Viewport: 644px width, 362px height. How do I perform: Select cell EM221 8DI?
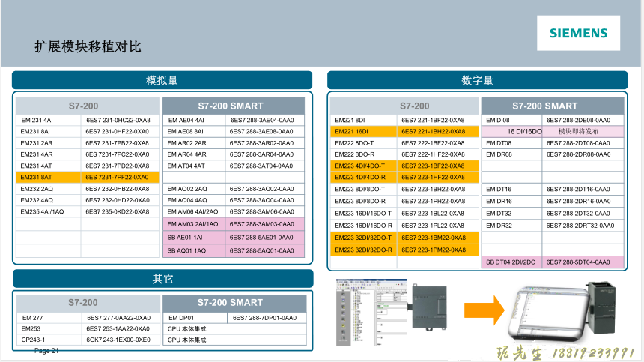[363, 121]
